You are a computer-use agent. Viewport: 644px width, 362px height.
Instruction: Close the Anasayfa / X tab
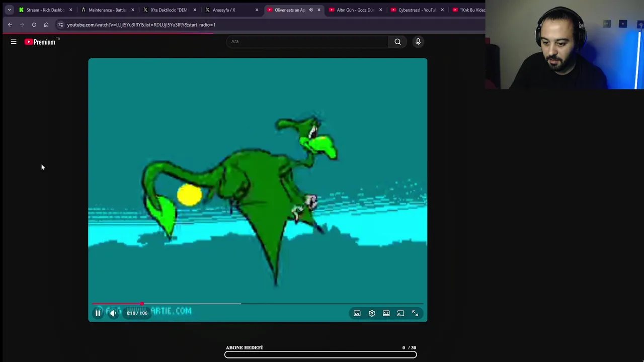coord(257,10)
